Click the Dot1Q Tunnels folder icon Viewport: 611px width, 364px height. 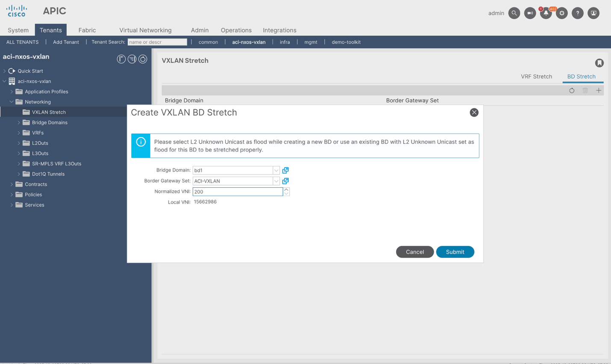(26, 174)
